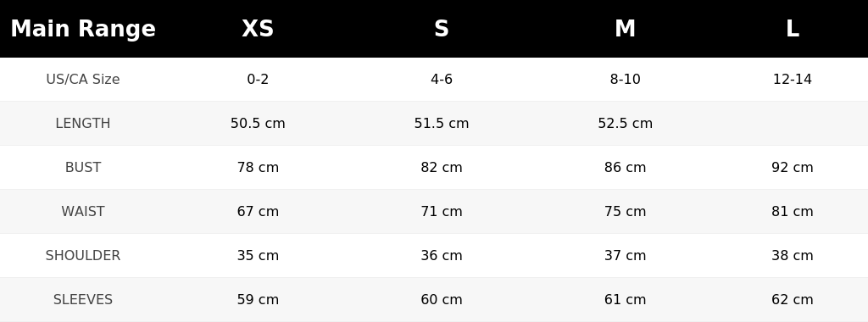Click the 82 cm bust value

(x=441, y=167)
